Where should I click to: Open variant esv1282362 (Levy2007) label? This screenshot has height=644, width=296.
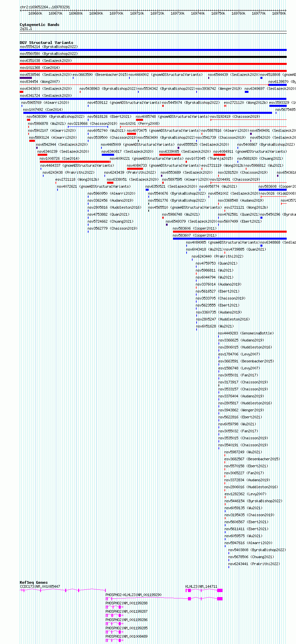[245, 494]
